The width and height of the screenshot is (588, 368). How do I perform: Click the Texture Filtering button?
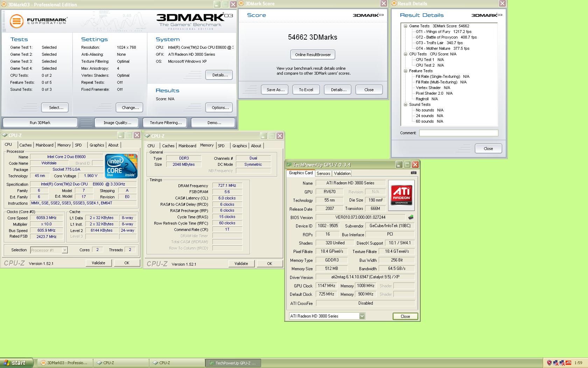tap(166, 123)
